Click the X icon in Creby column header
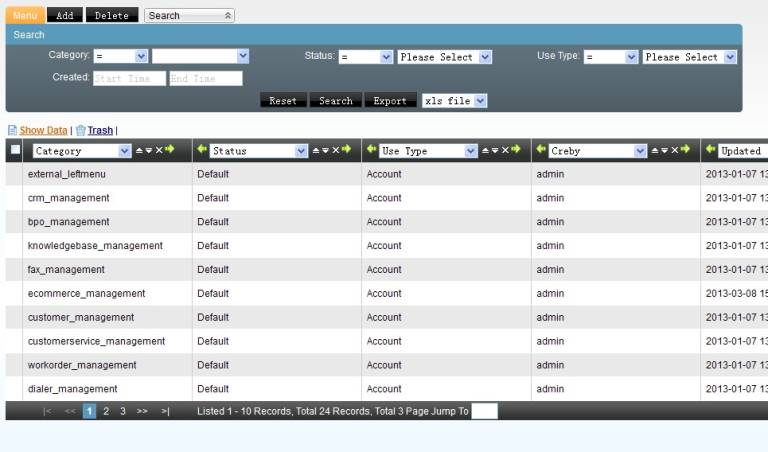 (x=674, y=150)
